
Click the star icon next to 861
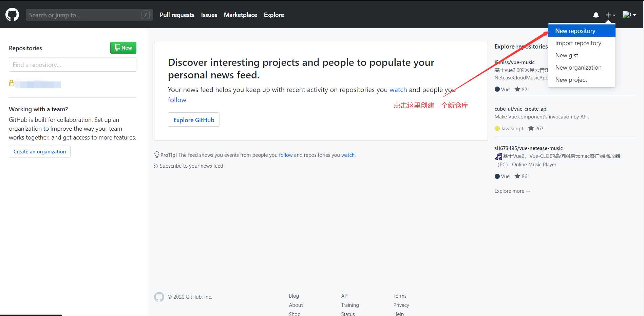pyautogui.click(x=517, y=176)
